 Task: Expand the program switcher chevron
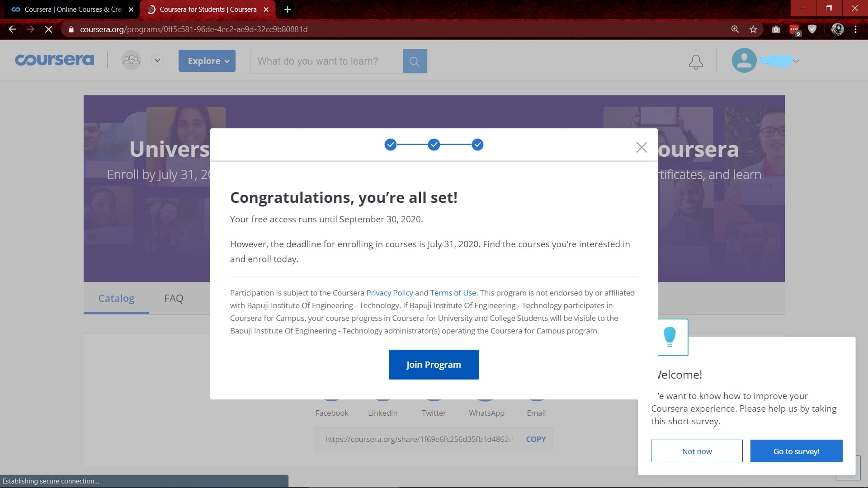tap(157, 60)
